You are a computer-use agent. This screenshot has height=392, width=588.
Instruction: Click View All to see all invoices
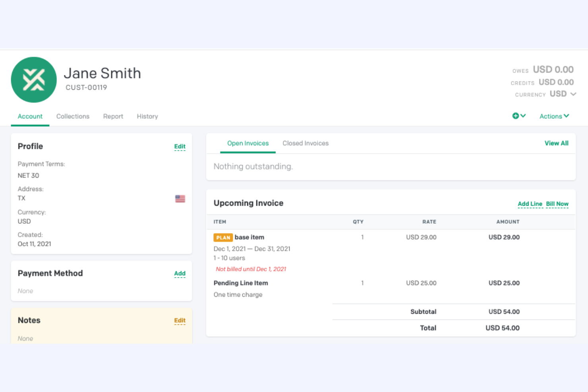[x=556, y=143]
